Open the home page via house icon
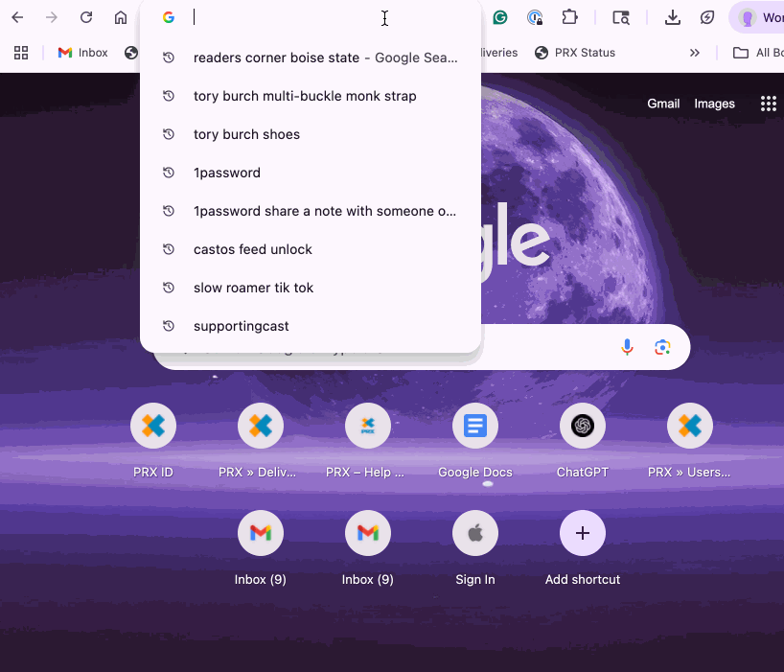Screen dimensions: 784x672 (121, 17)
